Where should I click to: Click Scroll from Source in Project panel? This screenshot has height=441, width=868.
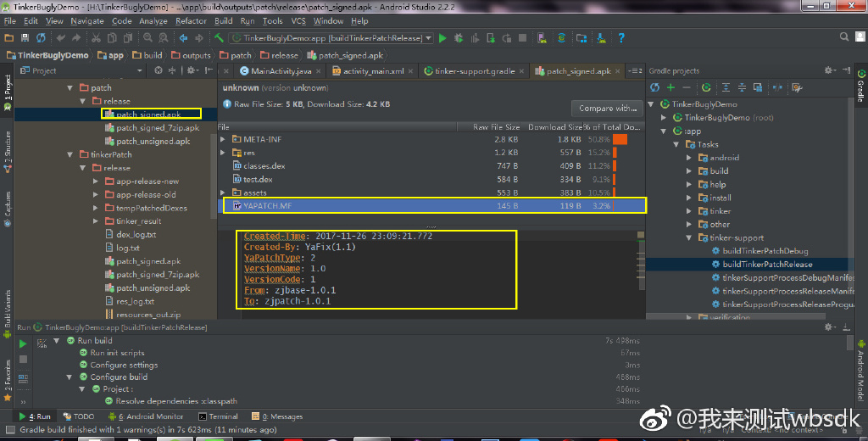click(x=159, y=70)
